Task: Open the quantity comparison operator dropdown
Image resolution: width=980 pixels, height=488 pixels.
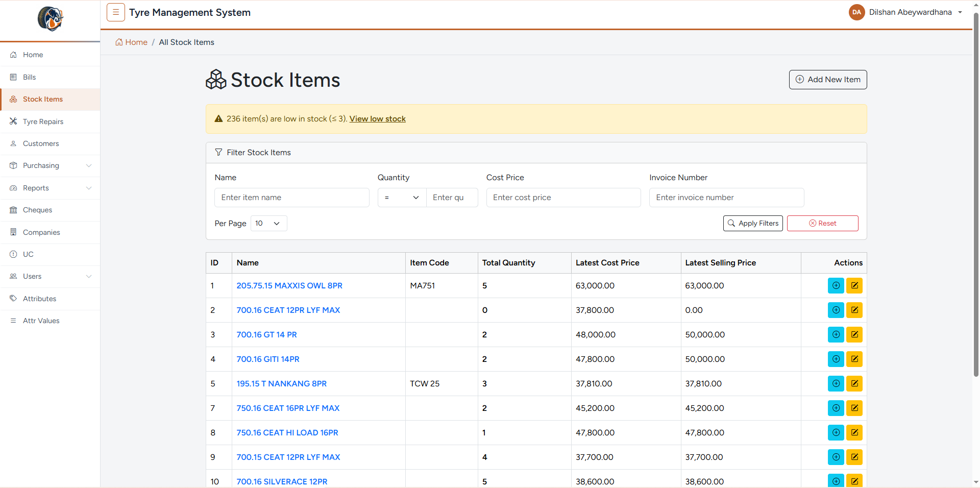Action: [x=402, y=198]
